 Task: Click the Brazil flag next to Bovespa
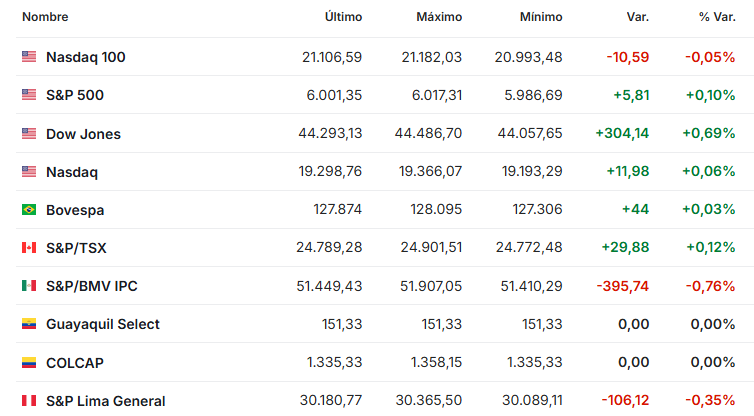click(x=29, y=210)
